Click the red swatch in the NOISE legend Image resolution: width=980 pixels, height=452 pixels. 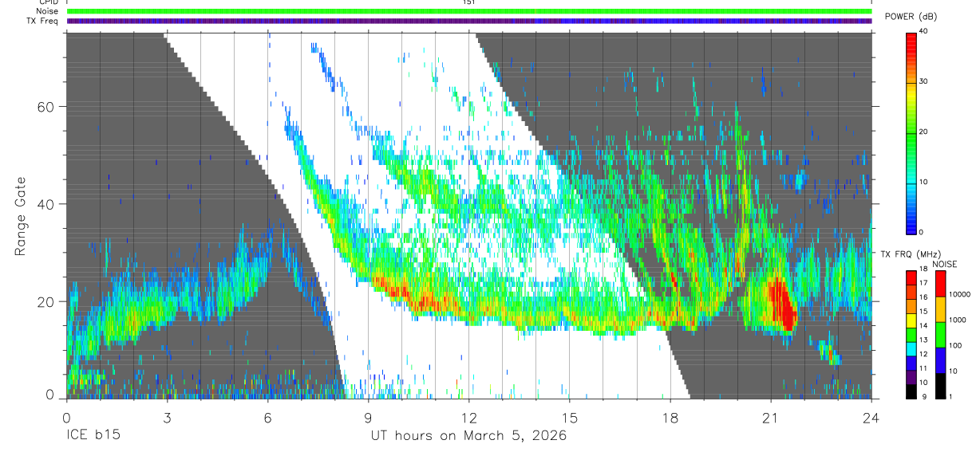click(x=941, y=285)
